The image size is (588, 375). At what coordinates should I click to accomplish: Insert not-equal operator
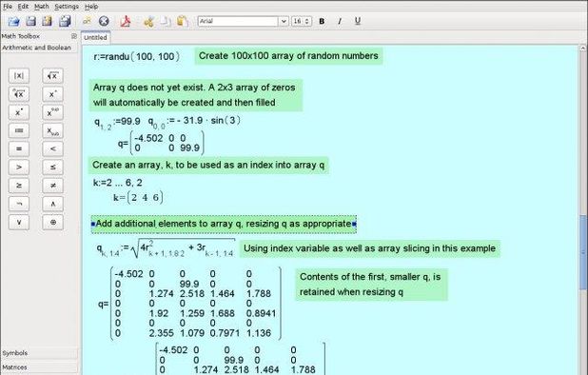[52, 186]
